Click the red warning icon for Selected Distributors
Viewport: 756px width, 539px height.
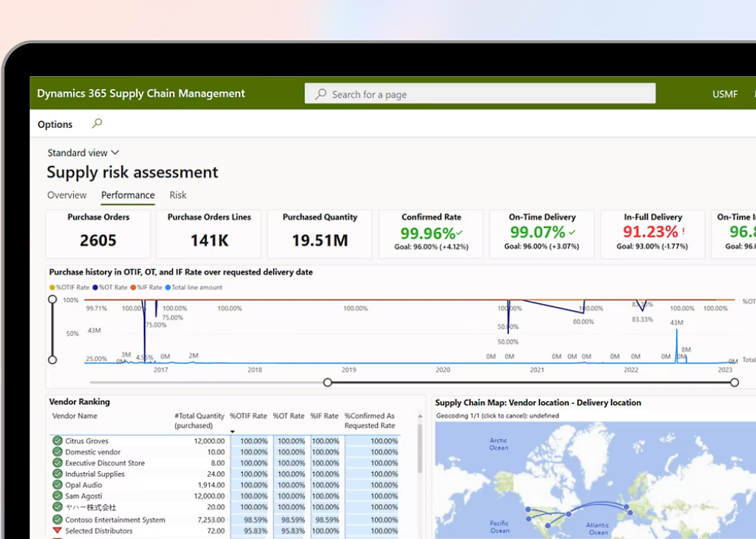click(57, 531)
